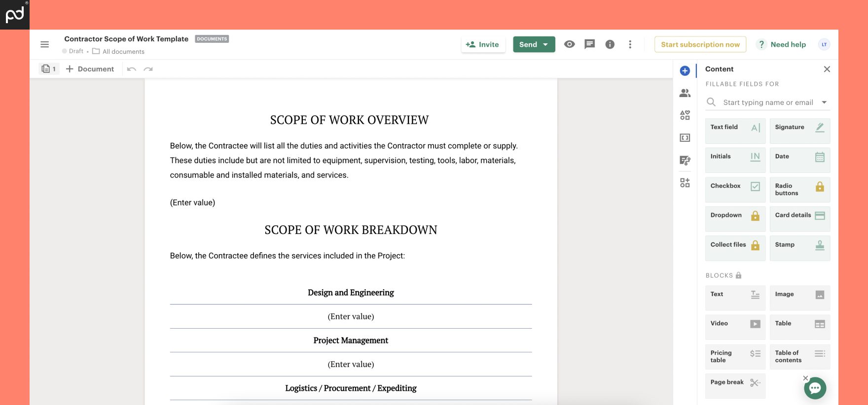Open the comments chat icon

[589, 44]
